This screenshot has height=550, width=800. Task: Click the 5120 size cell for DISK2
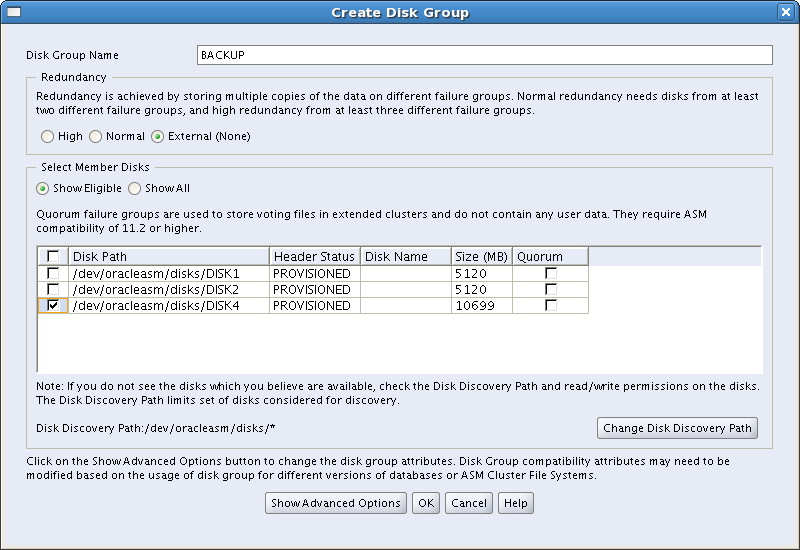482,289
